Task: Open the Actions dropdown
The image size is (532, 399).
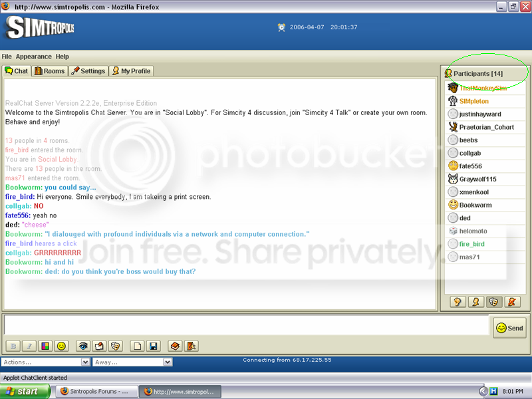Action: pos(45,362)
